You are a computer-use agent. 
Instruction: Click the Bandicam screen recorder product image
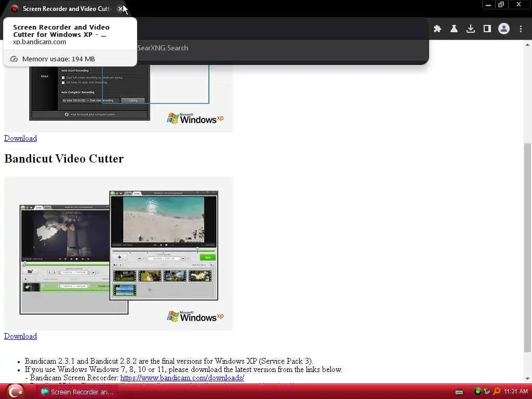tap(118, 98)
